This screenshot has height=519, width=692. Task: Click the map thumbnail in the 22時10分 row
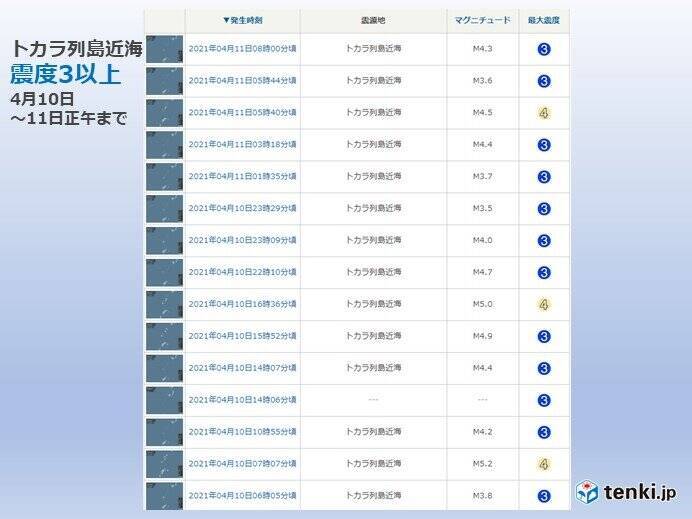coord(164,272)
